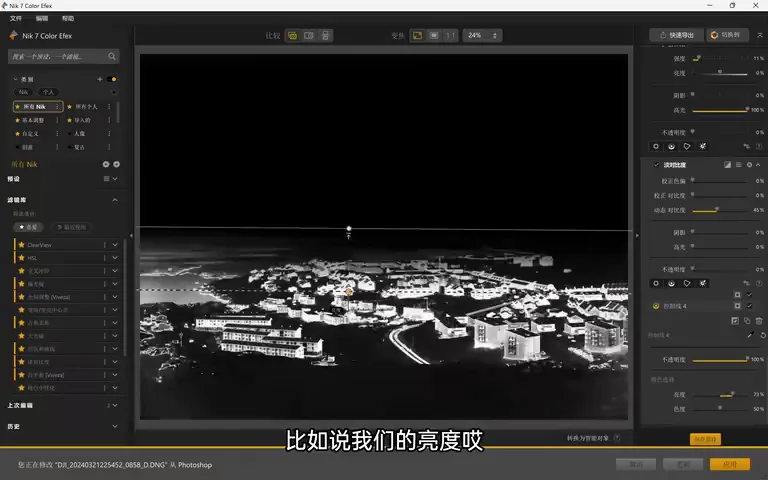Screen dimensions: 768x480
Task: Open the 帮助 menu
Action: pos(68,19)
